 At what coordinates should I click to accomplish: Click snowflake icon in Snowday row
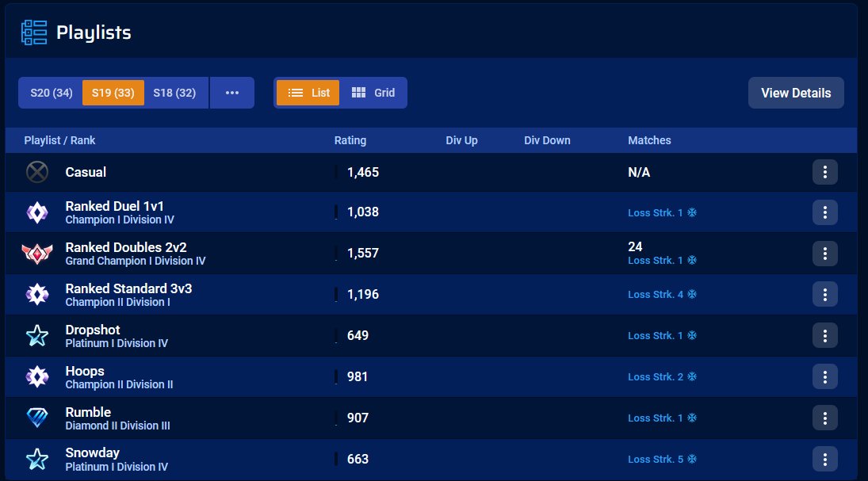(692, 459)
